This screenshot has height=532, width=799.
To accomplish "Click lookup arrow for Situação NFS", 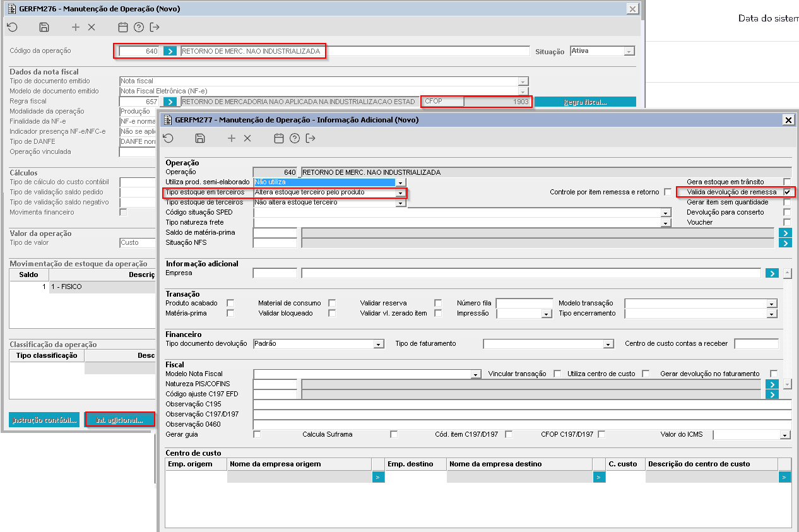I will click(x=785, y=243).
